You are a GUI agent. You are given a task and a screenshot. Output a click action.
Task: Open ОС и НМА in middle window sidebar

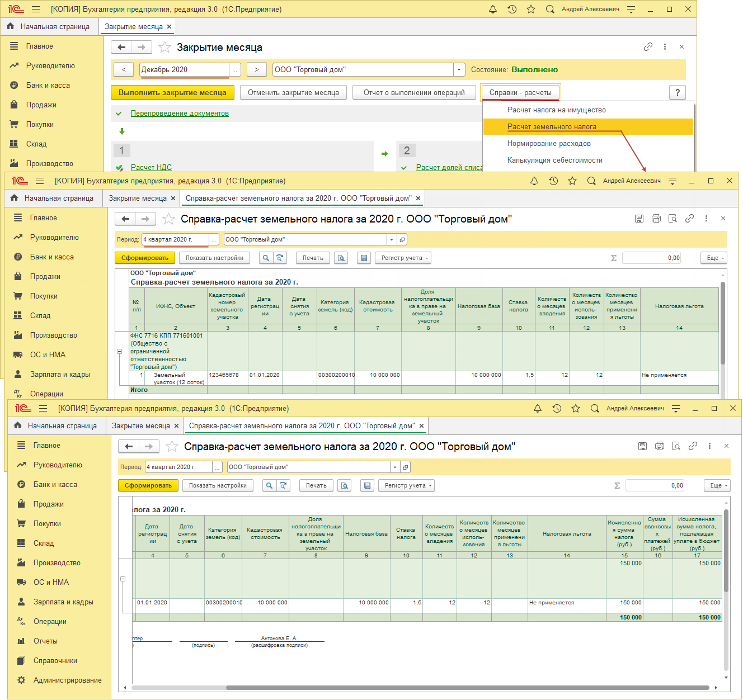pyautogui.click(x=48, y=354)
